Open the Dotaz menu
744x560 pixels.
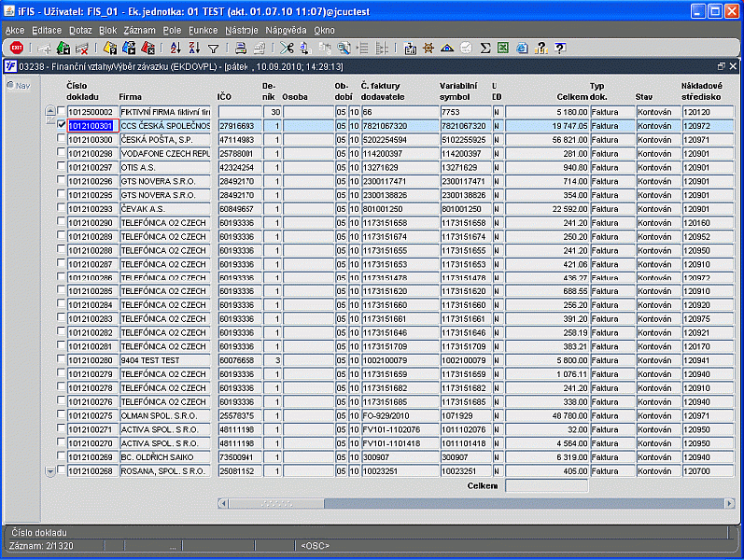80,31
